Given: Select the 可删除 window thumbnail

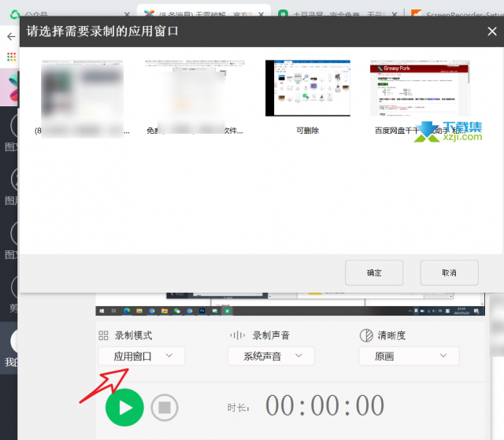Looking at the screenshot, I should 308,88.
